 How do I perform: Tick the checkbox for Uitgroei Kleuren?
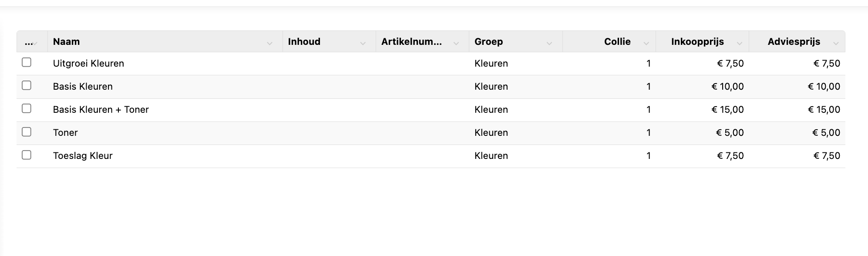tap(27, 63)
